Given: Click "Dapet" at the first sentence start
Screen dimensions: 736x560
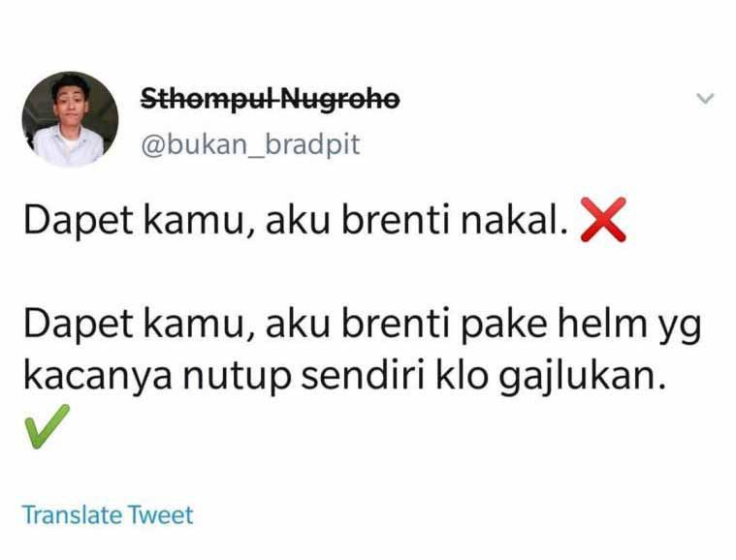Looking at the screenshot, I should [79, 221].
